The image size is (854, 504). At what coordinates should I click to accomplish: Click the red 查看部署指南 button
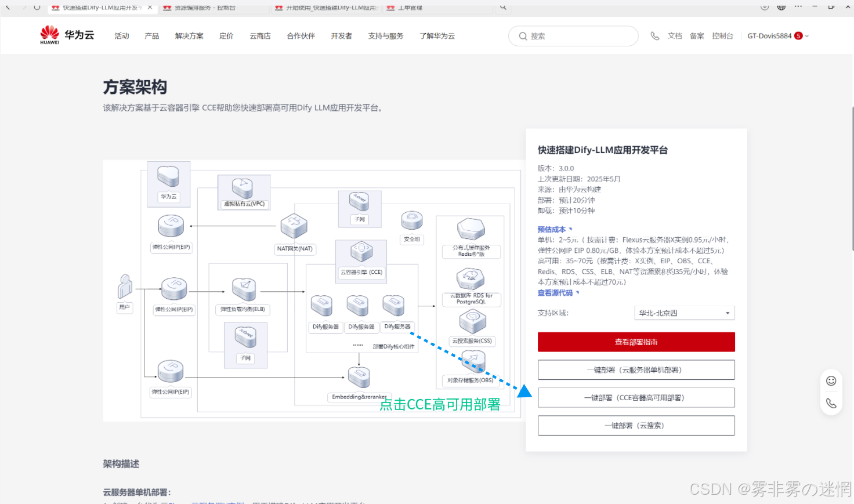pos(636,342)
